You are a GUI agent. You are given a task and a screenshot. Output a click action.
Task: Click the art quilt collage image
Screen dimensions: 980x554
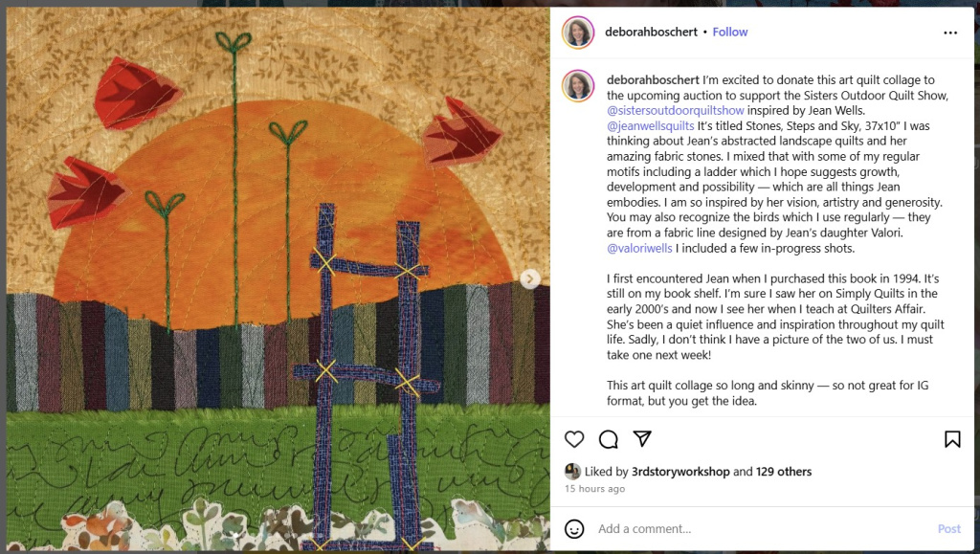(x=278, y=278)
